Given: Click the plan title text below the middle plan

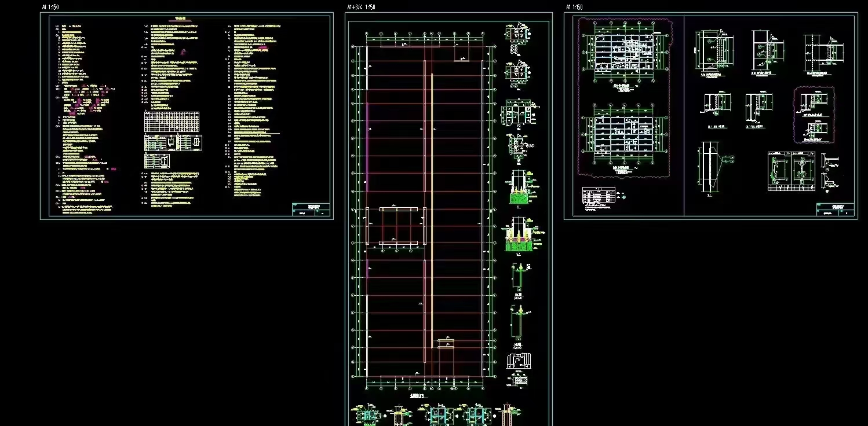Looking at the screenshot, I should click(417, 396).
